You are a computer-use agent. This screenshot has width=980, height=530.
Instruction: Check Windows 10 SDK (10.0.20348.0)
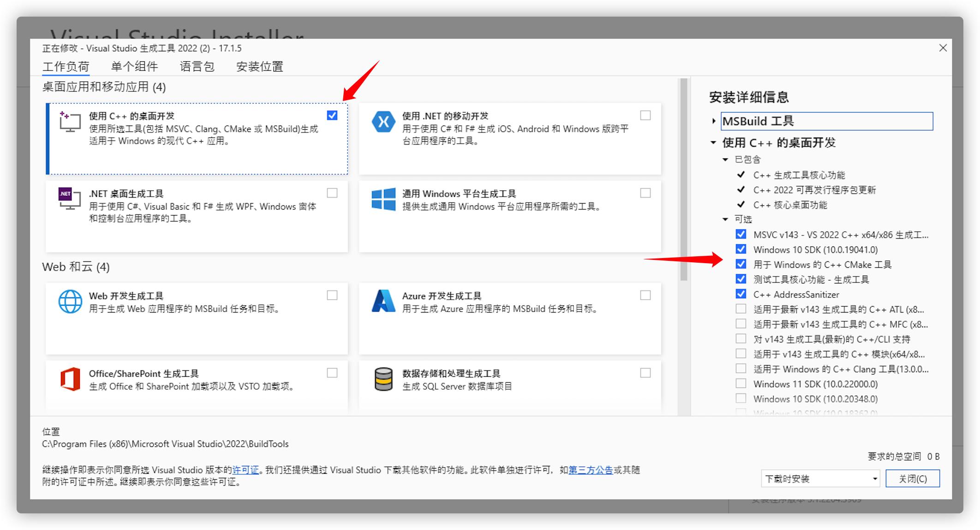tap(741, 398)
